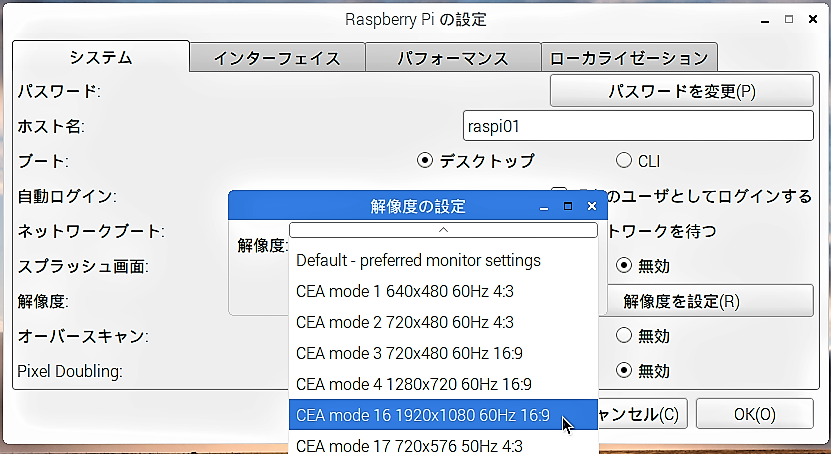Choose CEA mode 4 1280x720 60Hz 16:9
The height and width of the screenshot is (454, 831).
pos(444,384)
